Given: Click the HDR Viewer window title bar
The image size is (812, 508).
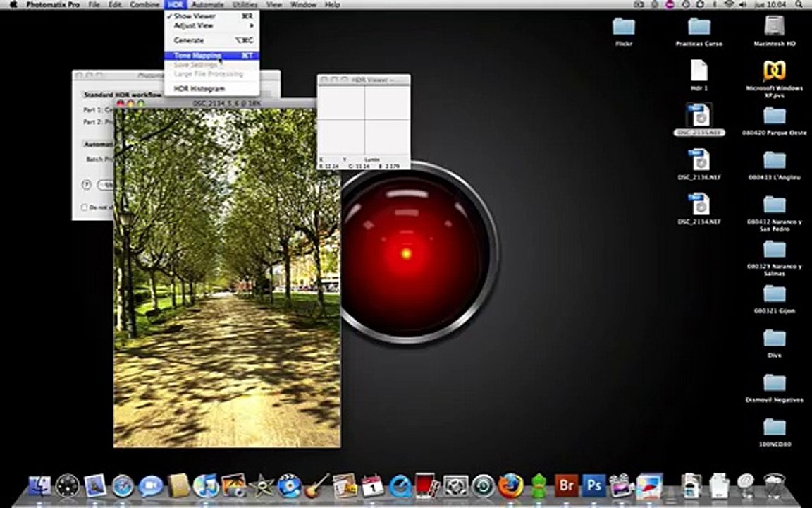Looking at the screenshot, I should click(364, 79).
